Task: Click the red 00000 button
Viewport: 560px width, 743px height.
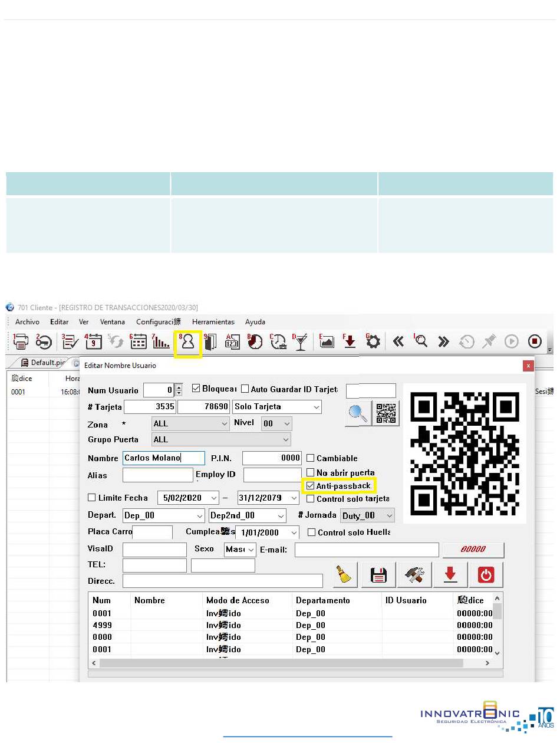Action: [x=473, y=550]
